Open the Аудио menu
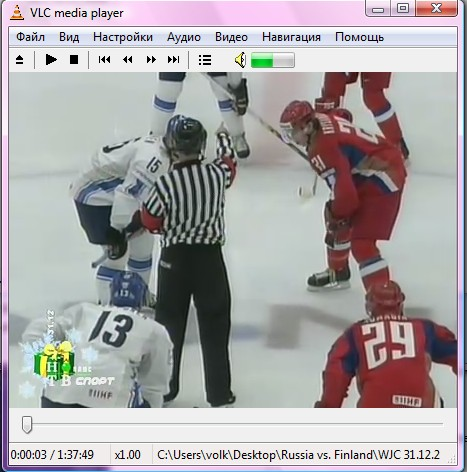This screenshot has width=467, height=472. (184, 37)
